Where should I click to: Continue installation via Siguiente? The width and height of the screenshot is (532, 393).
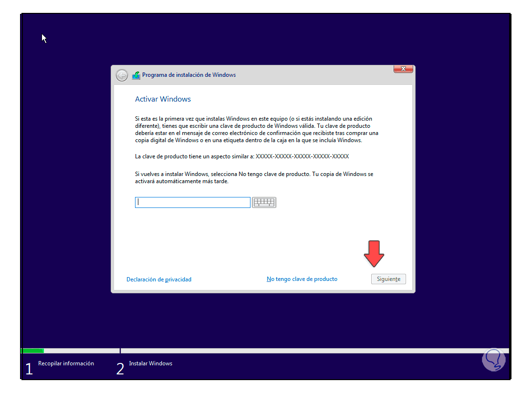point(388,279)
